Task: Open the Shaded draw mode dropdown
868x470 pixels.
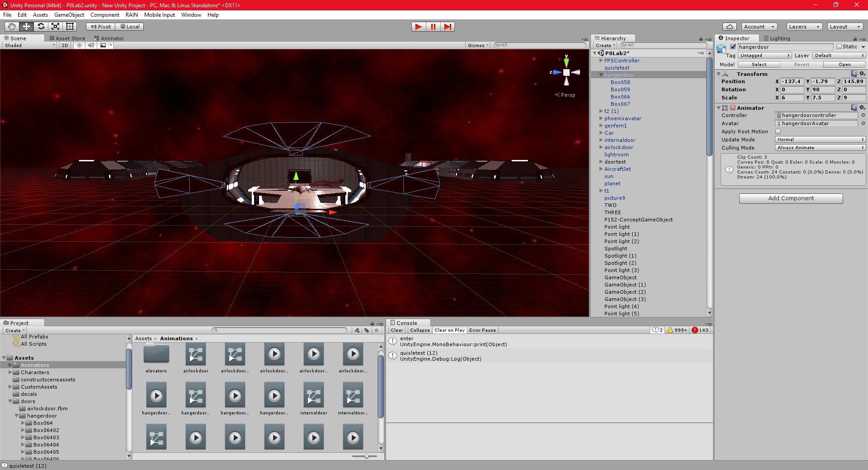Action: pyautogui.click(x=30, y=45)
